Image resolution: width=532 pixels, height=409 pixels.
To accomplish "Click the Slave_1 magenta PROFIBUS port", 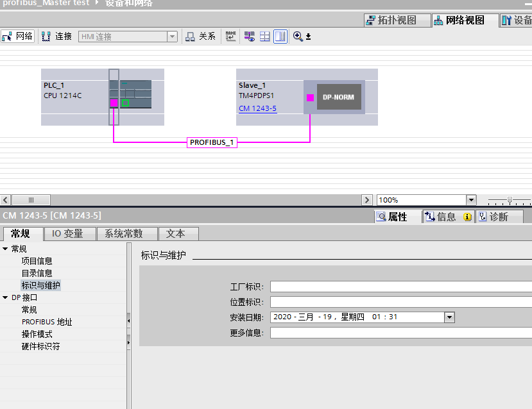I will [x=310, y=97].
